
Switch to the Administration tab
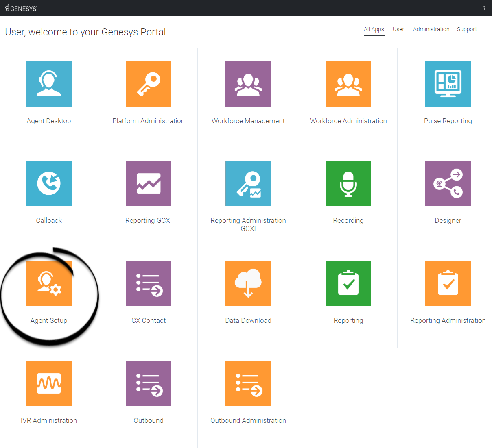(431, 29)
